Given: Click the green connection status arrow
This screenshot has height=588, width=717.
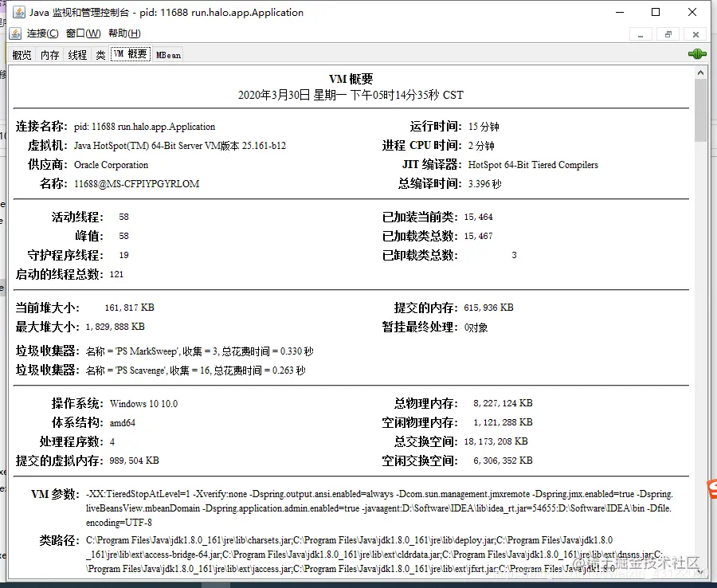Looking at the screenshot, I should tap(696, 53).
